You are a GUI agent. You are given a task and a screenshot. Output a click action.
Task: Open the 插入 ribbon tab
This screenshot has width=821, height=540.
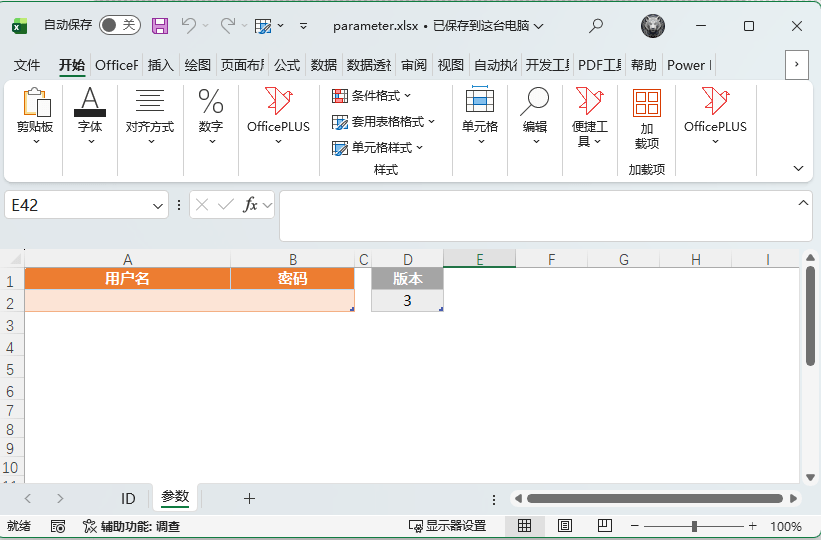pyautogui.click(x=160, y=65)
